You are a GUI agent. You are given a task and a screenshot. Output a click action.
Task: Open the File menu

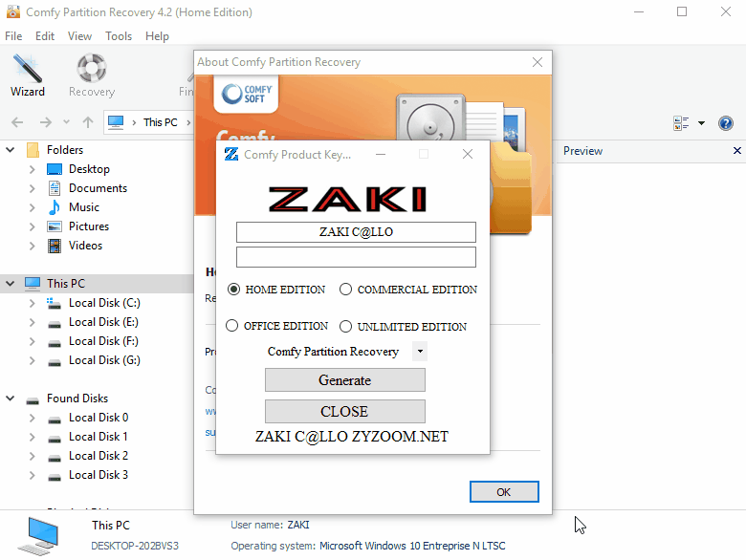[x=13, y=36]
